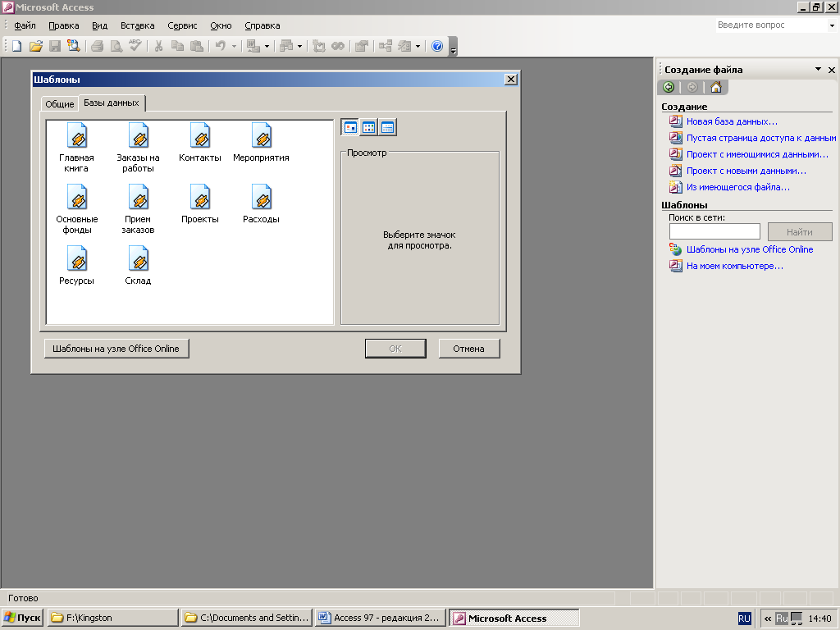Open the Создание файла pane menu arrow
This screenshot has height=630, width=840.
pos(818,69)
